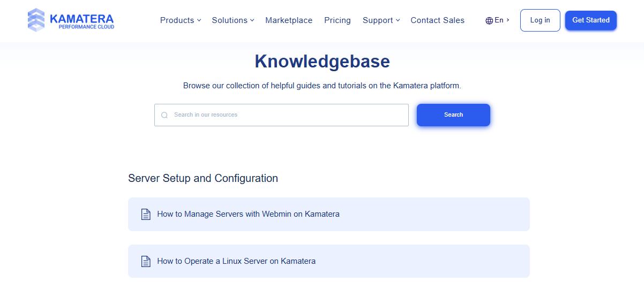Expand the Support dropdown menu
The width and height of the screenshot is (644, 282).
(381, 20)
